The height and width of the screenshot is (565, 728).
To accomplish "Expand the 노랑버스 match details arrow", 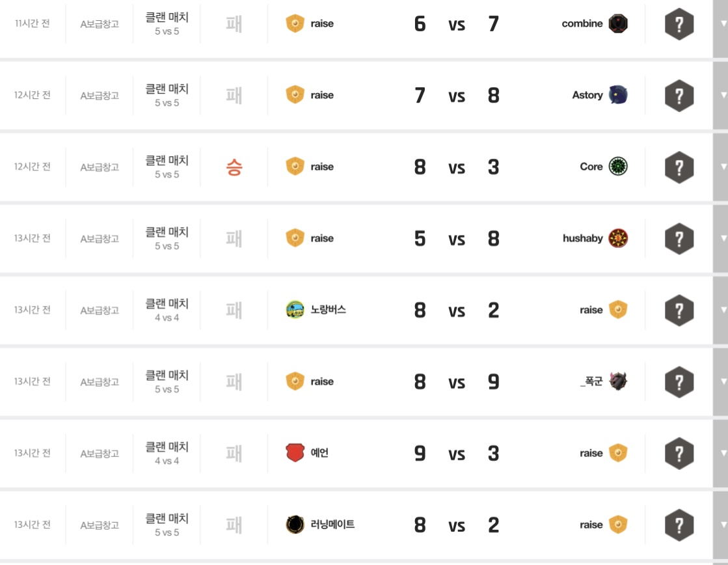I will (723, 310).
